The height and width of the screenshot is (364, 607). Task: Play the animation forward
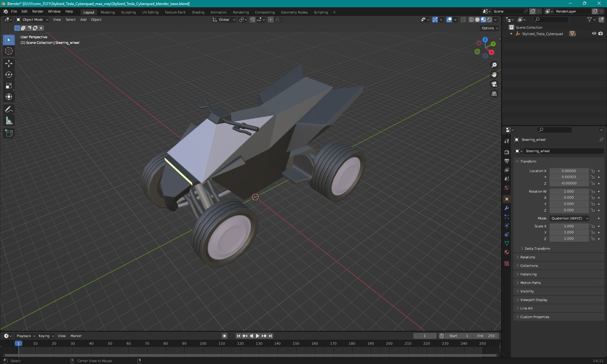pyautogui.click(x=257, y=336)
